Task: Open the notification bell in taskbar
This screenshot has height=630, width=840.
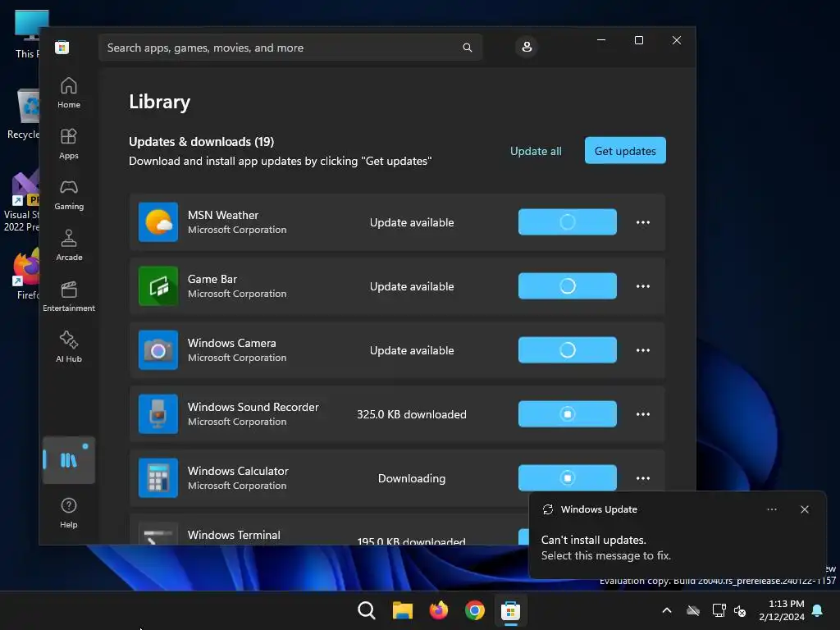Action: (x=818, y=610)
